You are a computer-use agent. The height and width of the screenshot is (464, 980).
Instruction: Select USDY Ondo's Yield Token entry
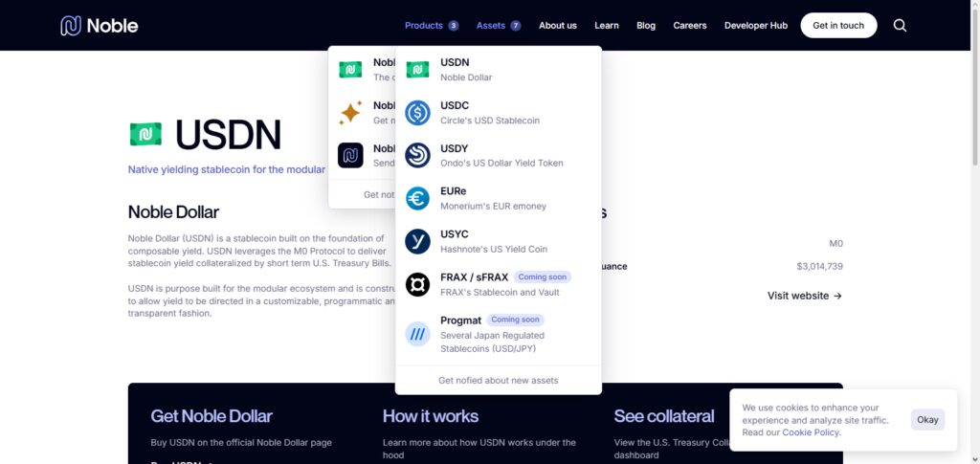tap(498, 156)
